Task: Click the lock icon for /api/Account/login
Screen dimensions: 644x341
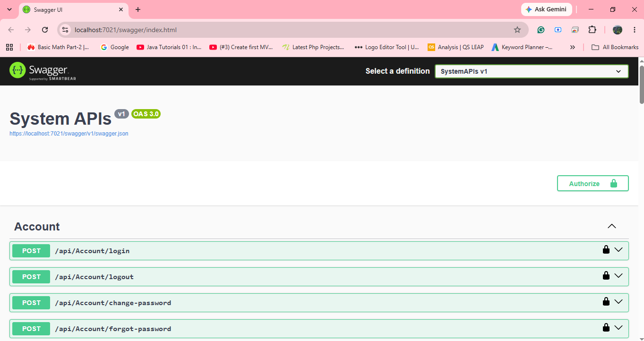Action: pyautogui.click(x=606, y=249)
